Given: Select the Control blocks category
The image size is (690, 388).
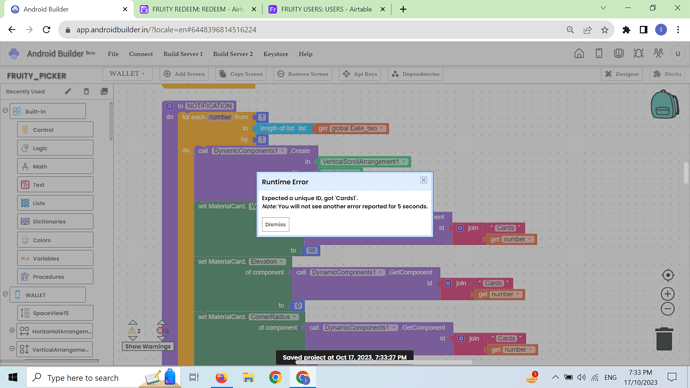Looking at the screenshot, I should (x=55, y=130).
